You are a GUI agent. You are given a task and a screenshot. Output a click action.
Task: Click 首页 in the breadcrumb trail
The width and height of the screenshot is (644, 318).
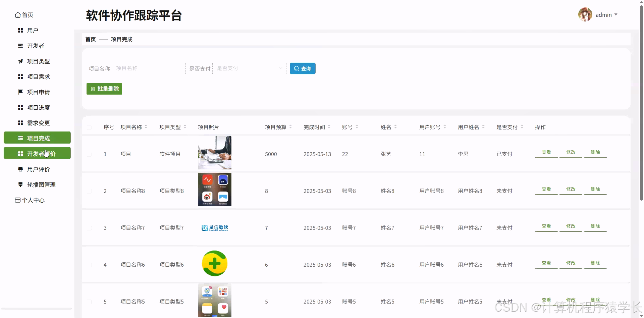(x=90, y=39)
